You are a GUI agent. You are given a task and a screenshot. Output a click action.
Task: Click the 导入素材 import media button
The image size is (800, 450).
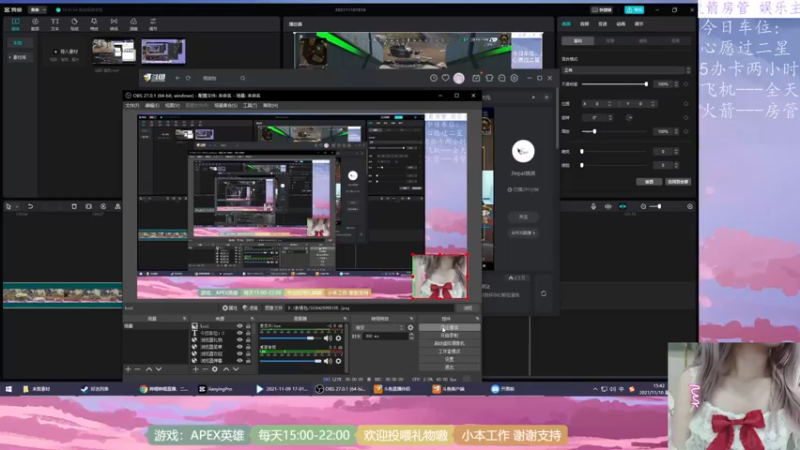(66, 52)
